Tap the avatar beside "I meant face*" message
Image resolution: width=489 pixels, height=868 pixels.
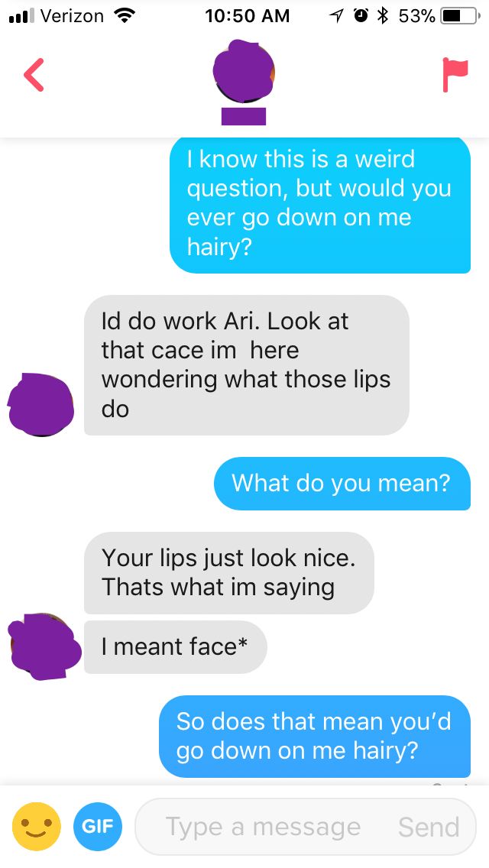[x=45, y=646]
